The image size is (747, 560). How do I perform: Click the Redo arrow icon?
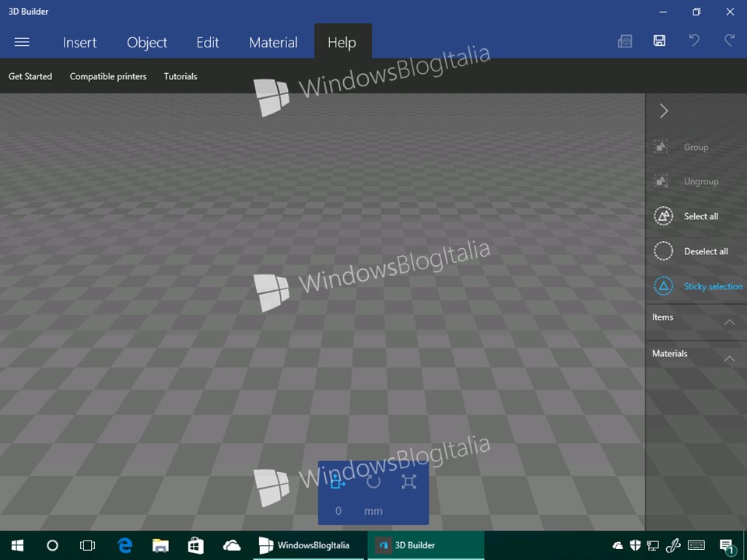tap(729, 40)
